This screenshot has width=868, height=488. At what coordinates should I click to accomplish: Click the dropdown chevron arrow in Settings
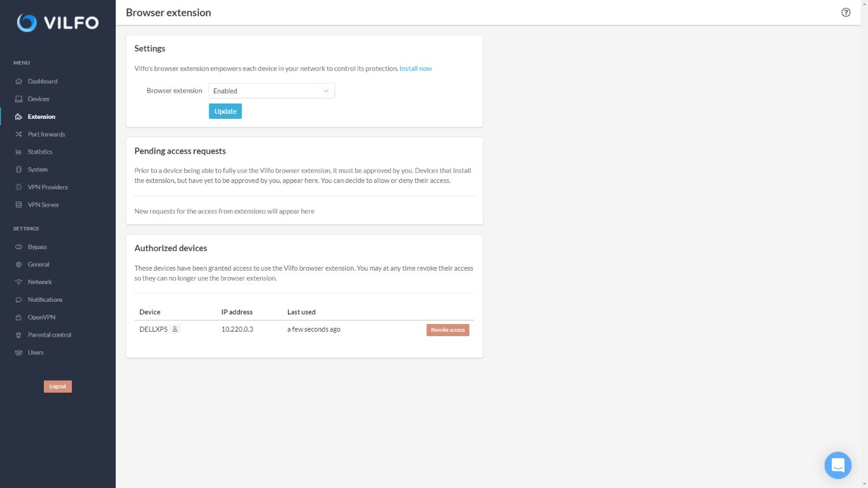click(x=326, y=91)
